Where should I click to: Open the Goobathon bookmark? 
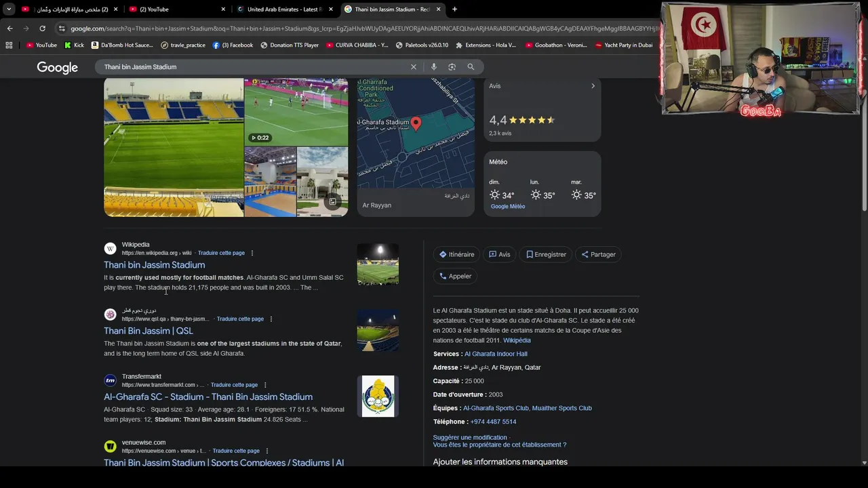[556, 45]
